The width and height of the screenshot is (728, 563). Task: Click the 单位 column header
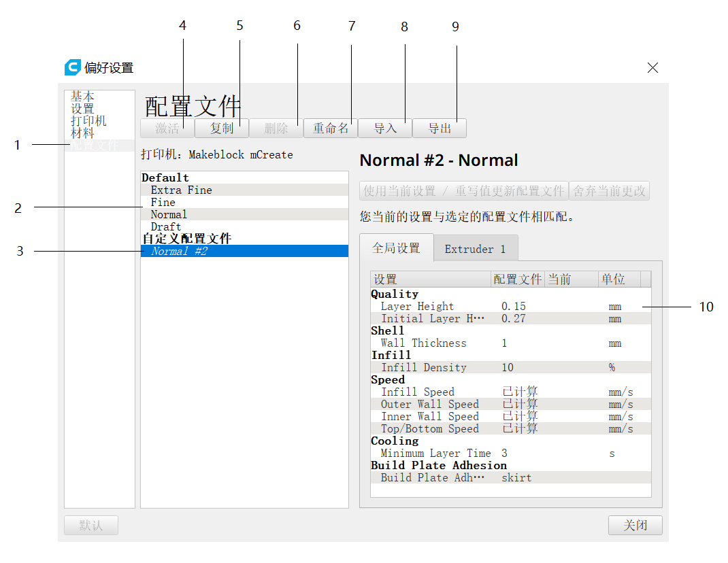(x=619, y=279)
